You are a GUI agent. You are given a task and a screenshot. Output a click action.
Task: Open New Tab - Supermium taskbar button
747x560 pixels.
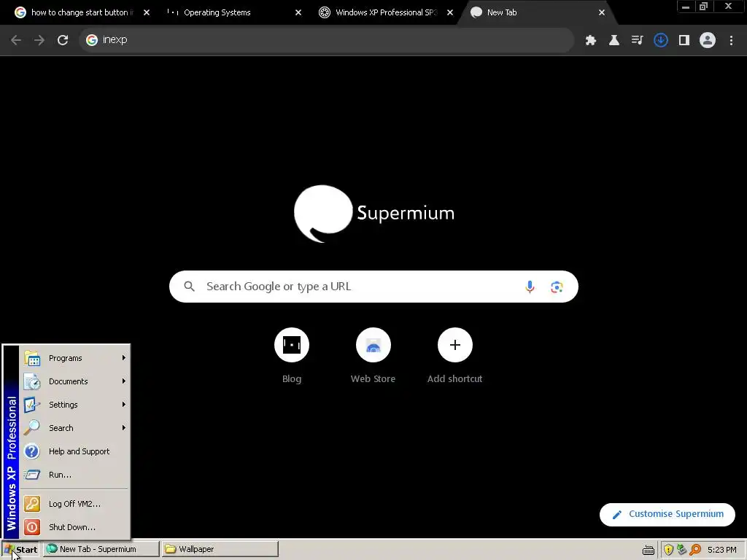pos(101,550)
